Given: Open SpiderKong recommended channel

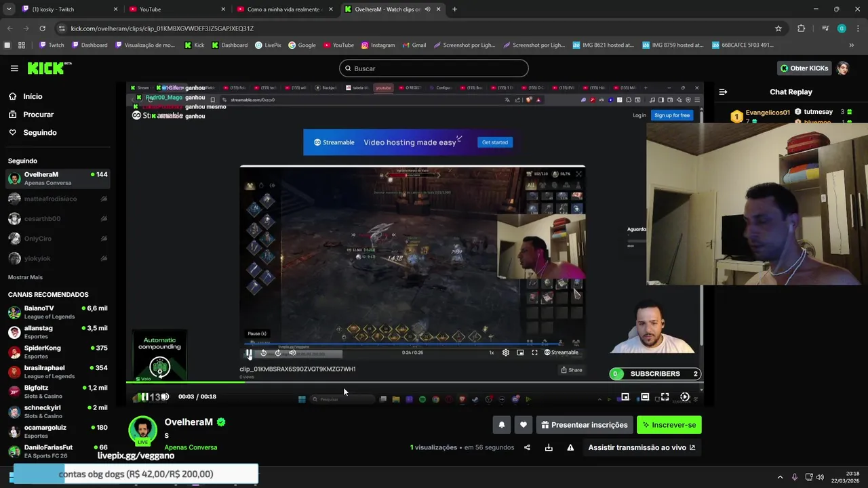Looking at the screenshot, I should [58, 352].
